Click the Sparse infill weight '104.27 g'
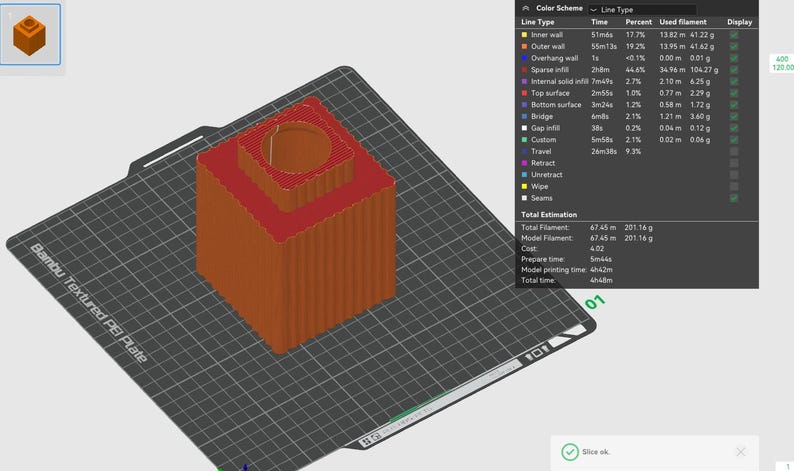This screenshot has width=794, height=471. click(704, 70)
